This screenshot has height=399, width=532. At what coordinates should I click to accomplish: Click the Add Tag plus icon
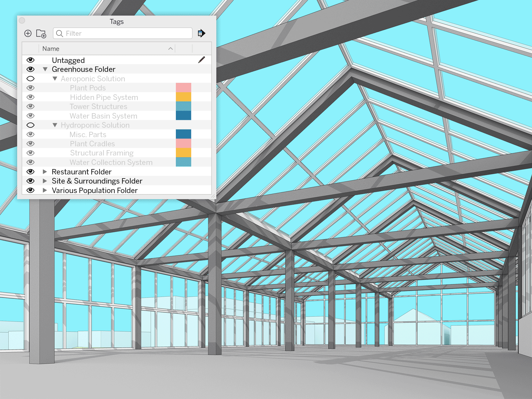(x=28, y=33)
